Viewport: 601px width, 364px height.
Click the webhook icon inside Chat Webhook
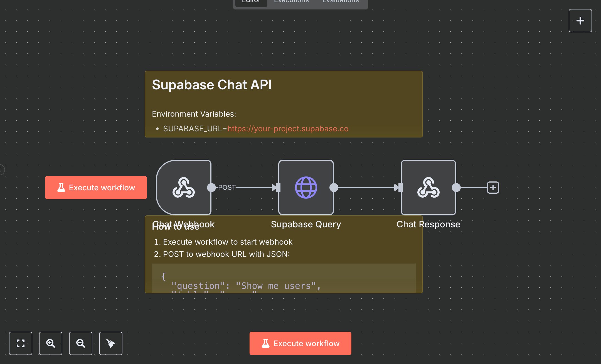click(184, 188)
